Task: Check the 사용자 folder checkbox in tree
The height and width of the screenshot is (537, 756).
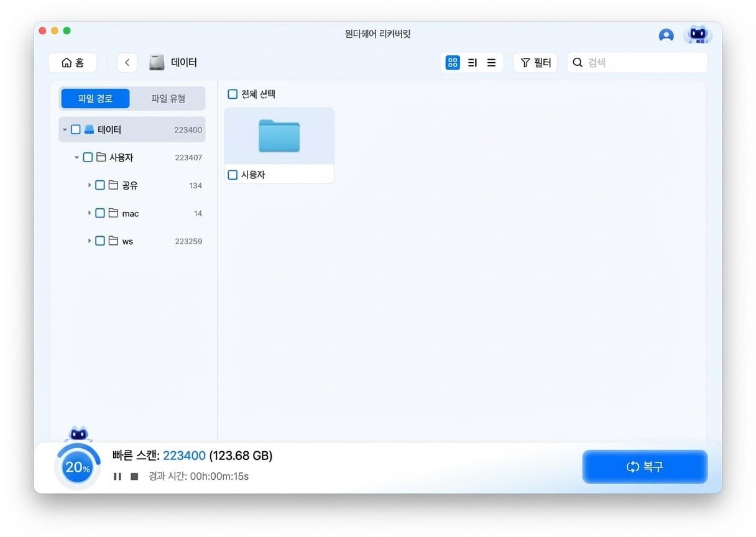Action: (88, 157)
